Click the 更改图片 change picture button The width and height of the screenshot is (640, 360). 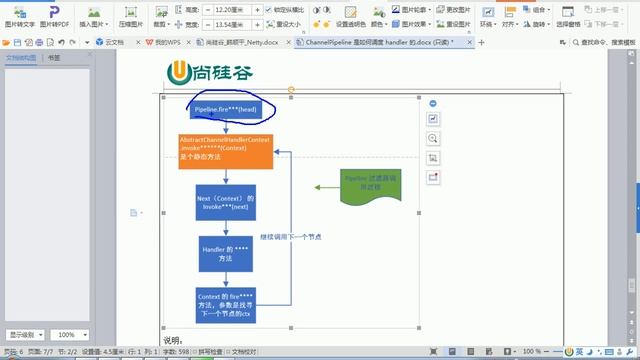coord(453,9)
